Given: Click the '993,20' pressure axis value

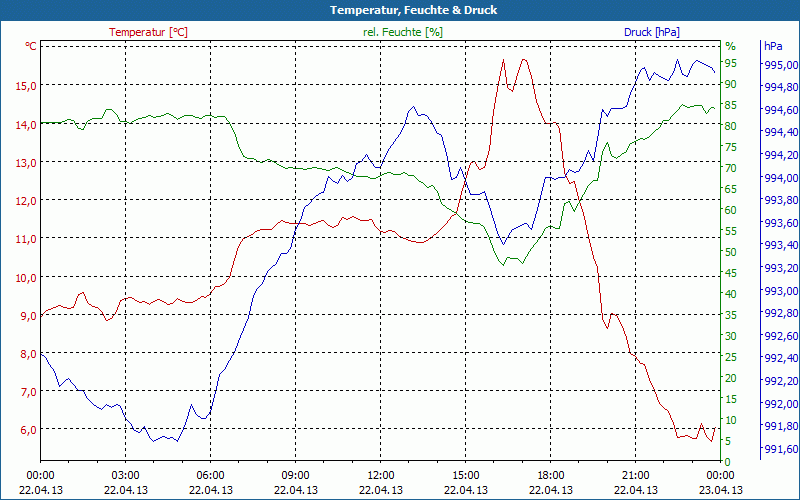Looking at the screenshot, I should [x=781, y=268].
